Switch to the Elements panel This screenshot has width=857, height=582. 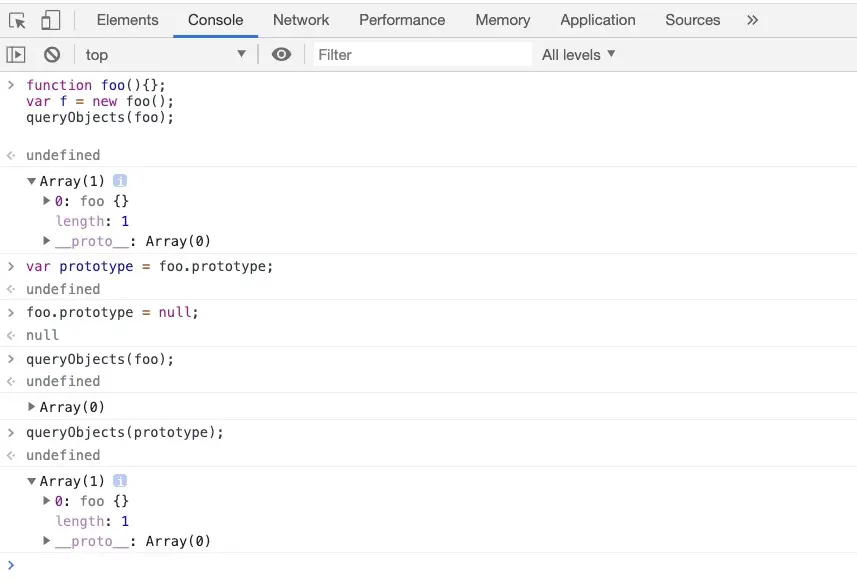126,19
